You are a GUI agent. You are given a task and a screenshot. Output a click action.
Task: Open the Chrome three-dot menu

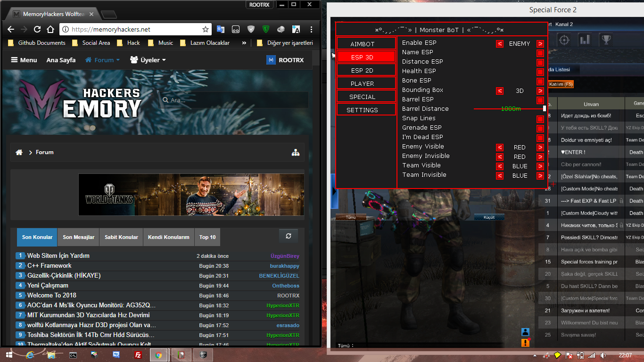point(312,29)
